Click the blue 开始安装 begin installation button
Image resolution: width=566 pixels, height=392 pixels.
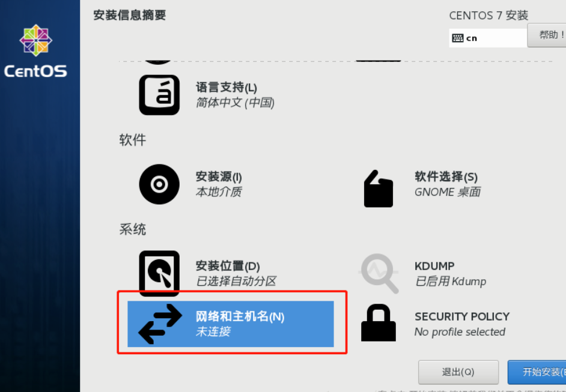[x=537, y=372]
